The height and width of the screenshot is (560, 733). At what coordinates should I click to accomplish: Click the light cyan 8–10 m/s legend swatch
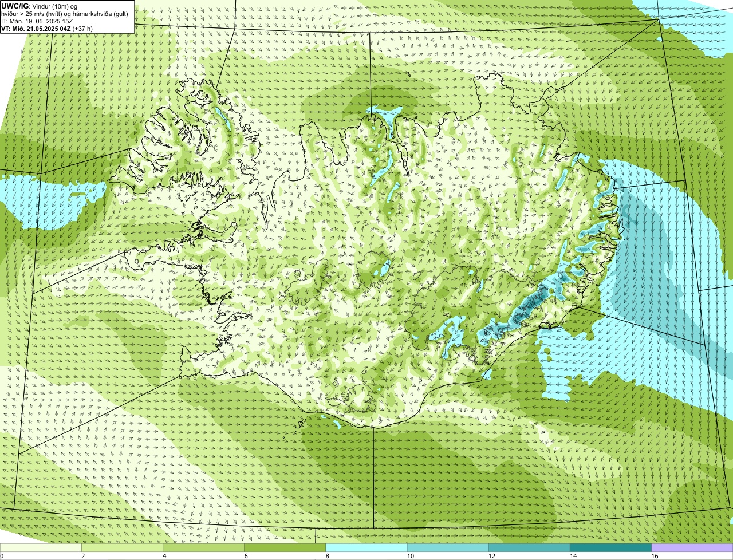pyautogui.click(x=366, y=548)
